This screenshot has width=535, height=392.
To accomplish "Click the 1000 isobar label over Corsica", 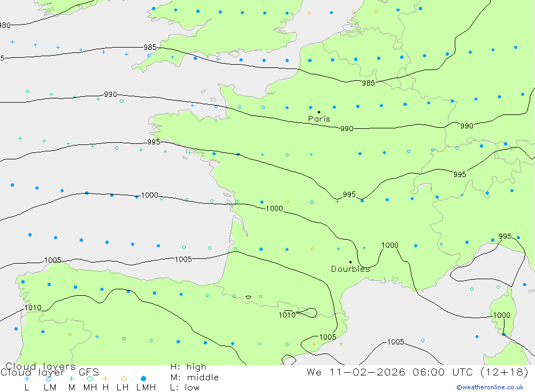I will tap(502, 315).
